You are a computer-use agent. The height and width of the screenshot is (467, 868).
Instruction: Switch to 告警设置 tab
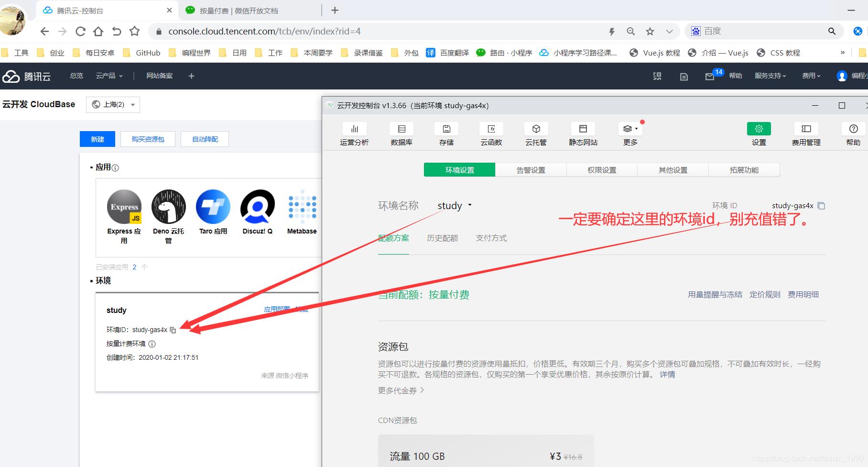[531, 170]
